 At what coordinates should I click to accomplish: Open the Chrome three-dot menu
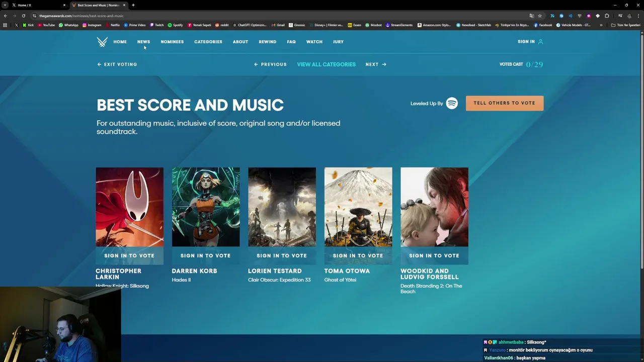638,16
